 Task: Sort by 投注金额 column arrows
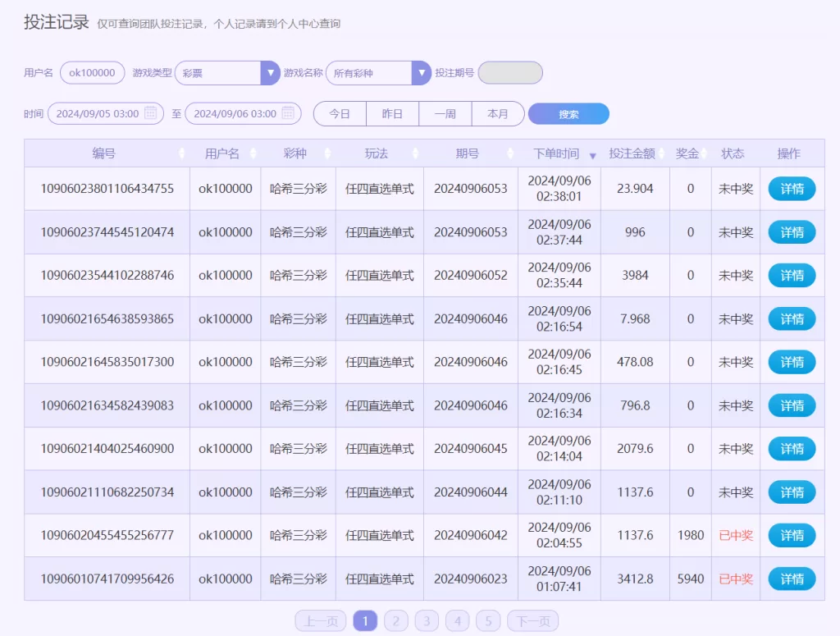pyautogui.click(x=662, y=153)
